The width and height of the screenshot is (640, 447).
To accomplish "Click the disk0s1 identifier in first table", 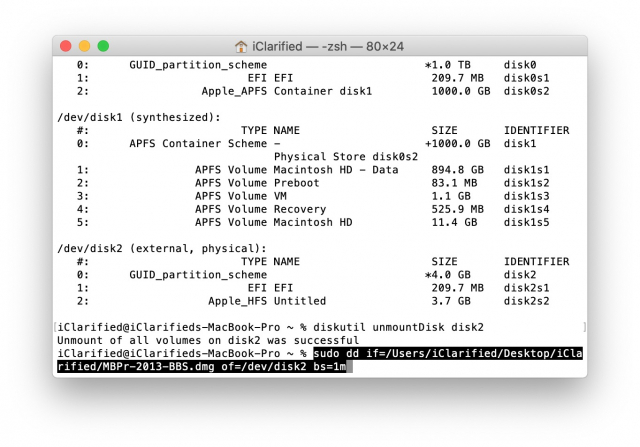I will point(526,78).
